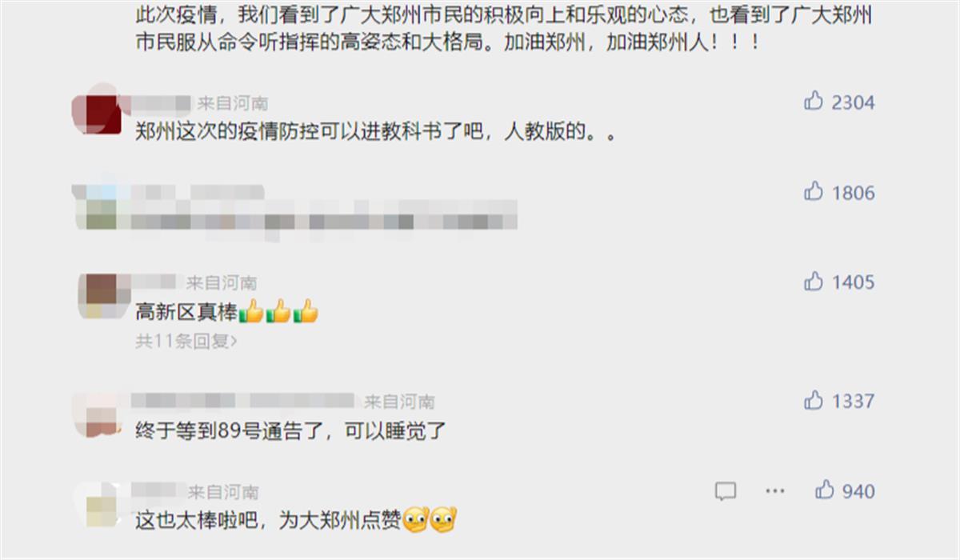
Task: Like the 89号通告 comment with 1337 likes
Action: click(814, 399)
